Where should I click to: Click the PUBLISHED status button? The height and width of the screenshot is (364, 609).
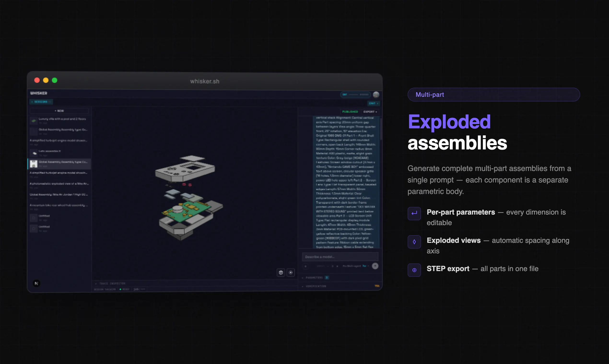[350, 112]
